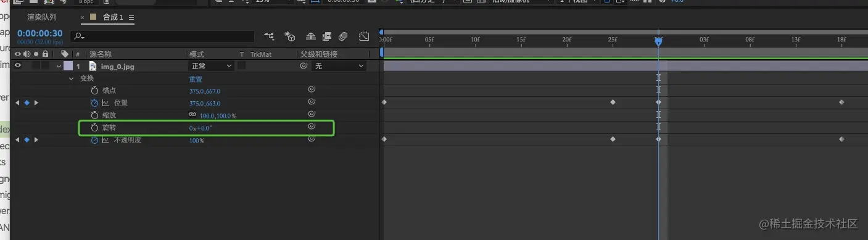
Task: Click the 源名称 column header
Action: click(100, 54)
